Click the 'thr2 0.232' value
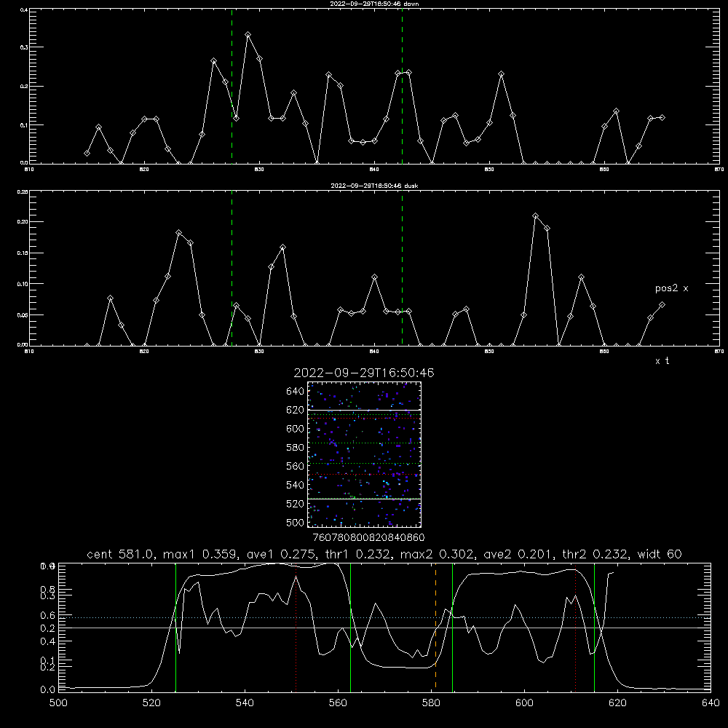728x728 pixels. click(596, 554)
